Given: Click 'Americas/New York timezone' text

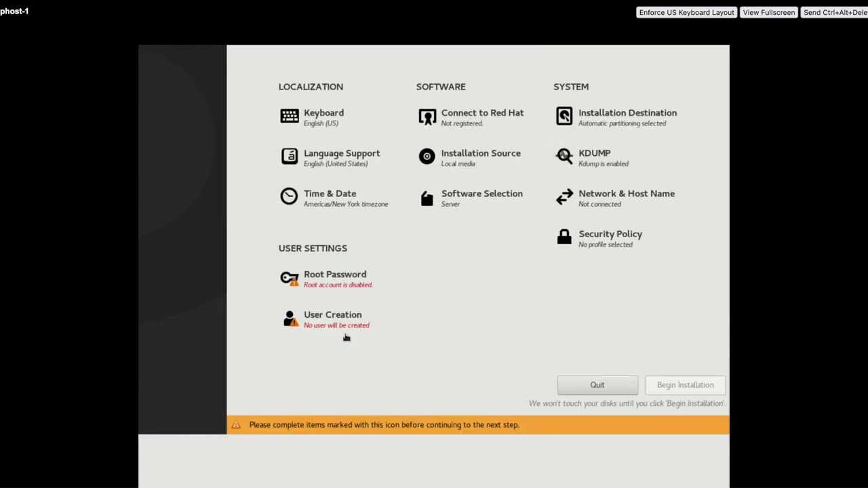Looking at the screenshot, I should (346, 204).
